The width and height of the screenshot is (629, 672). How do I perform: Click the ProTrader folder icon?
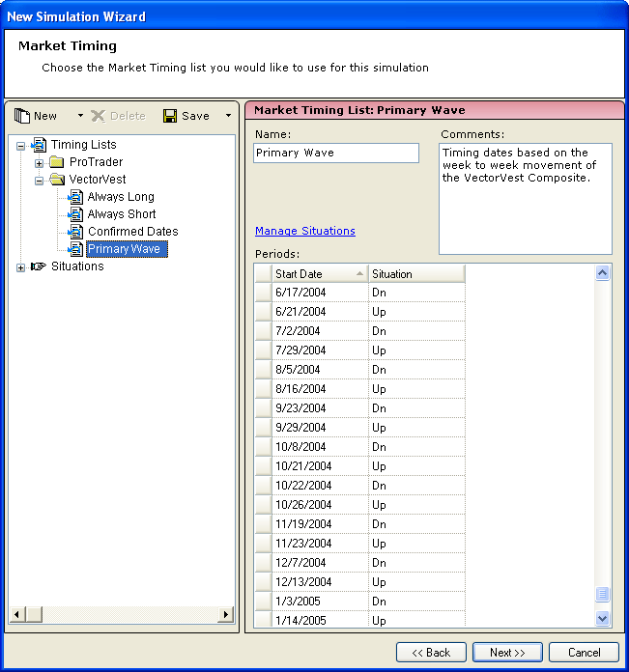coord(57,162)
